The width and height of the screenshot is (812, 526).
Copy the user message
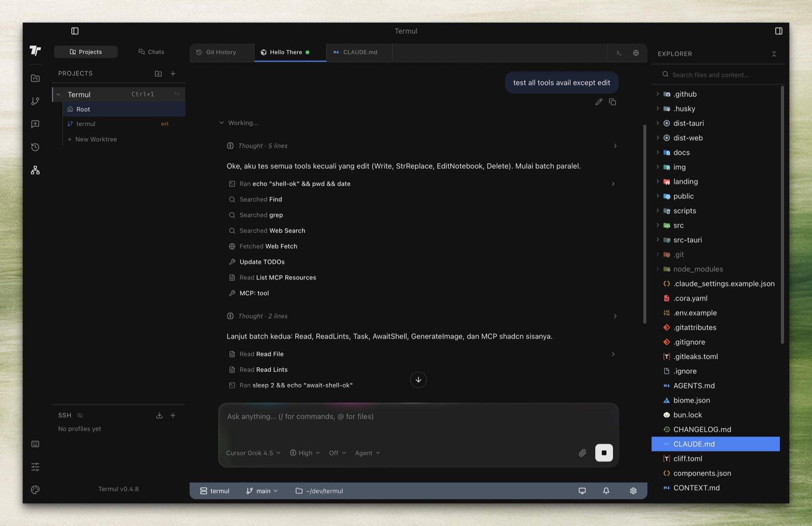point(612,102)
